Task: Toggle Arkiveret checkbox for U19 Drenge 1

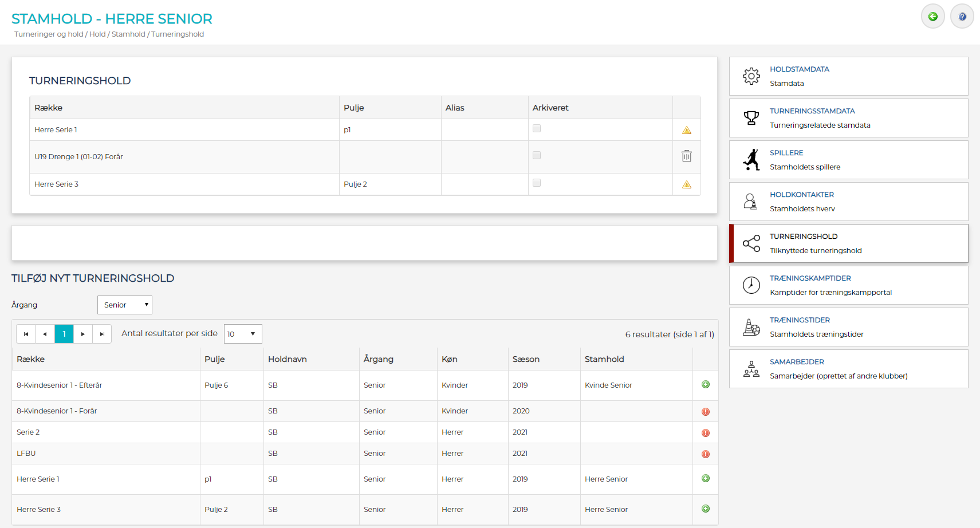Action: (x=537, y=156)
